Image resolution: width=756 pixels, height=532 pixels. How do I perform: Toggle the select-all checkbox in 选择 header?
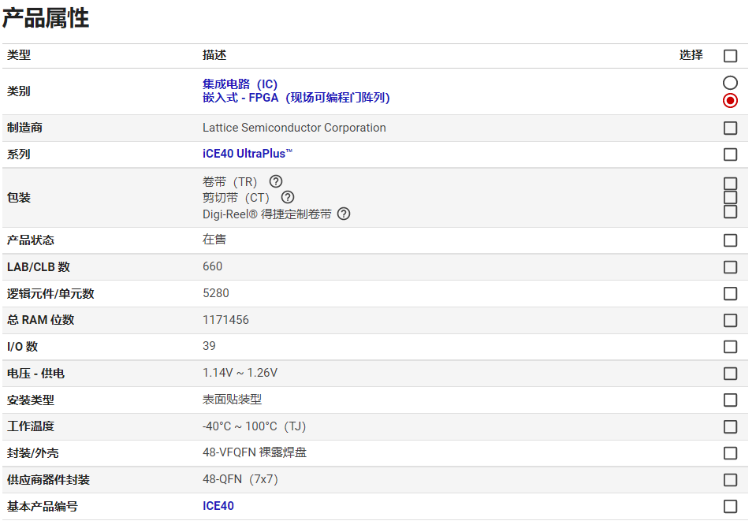coord(730,56)
